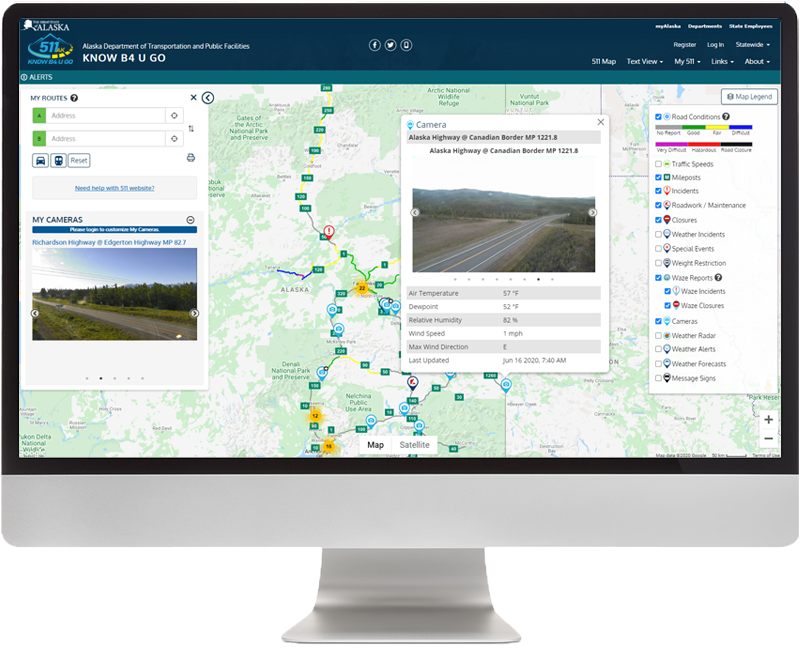Viewport: 800px width, 657px height.
Task: Enable the Traffic Speeds layer checkbox
Action: click(x=658, y=164)
